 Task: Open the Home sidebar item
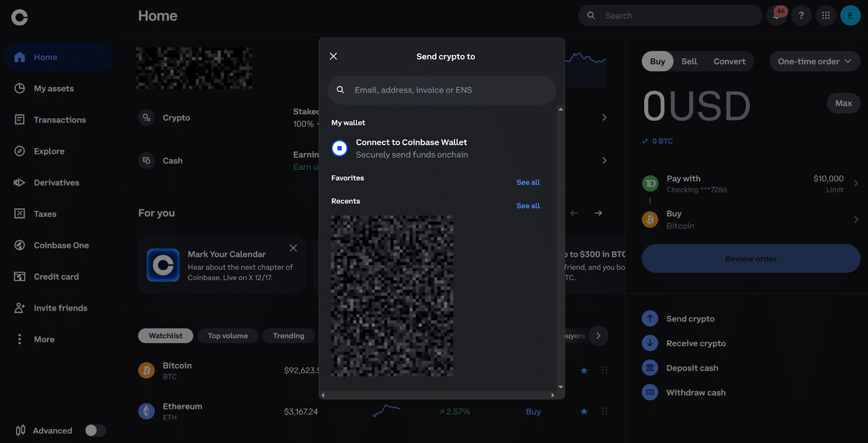tap(59, 57)
